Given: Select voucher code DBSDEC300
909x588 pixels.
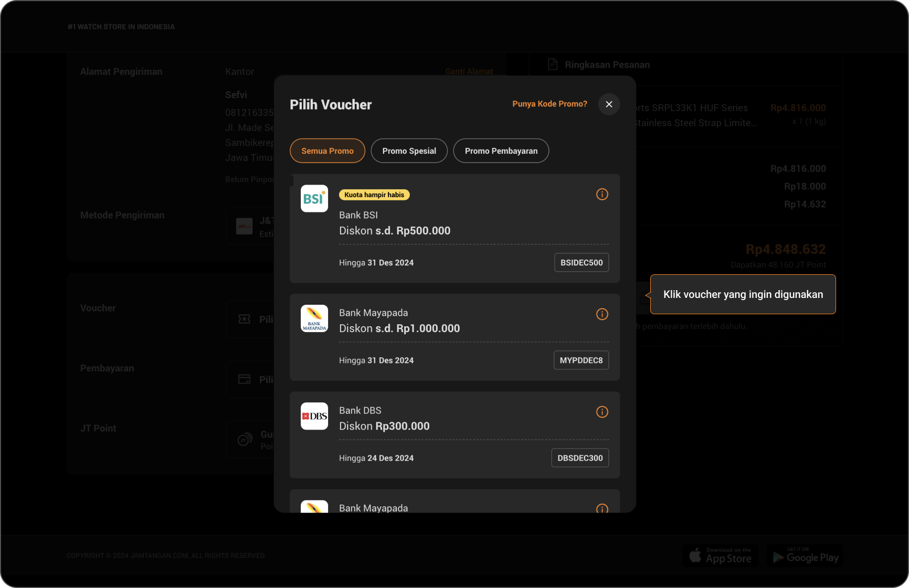Looking at the screenshot, I should (580, 458).
